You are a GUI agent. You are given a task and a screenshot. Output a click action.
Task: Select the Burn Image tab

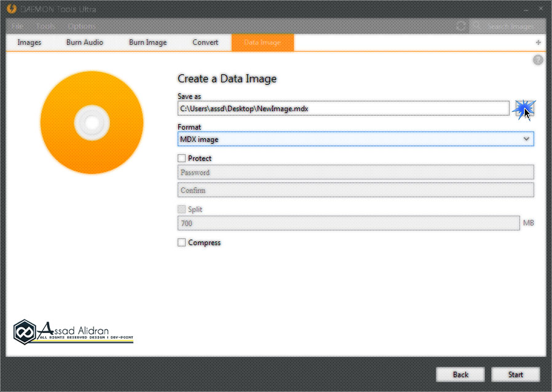pyautogui.click(x=148, y=42)
